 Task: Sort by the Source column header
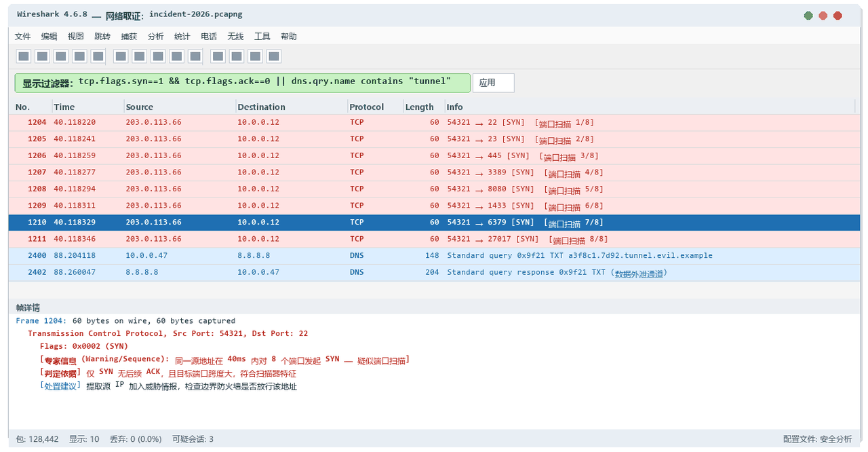(180, 107)
